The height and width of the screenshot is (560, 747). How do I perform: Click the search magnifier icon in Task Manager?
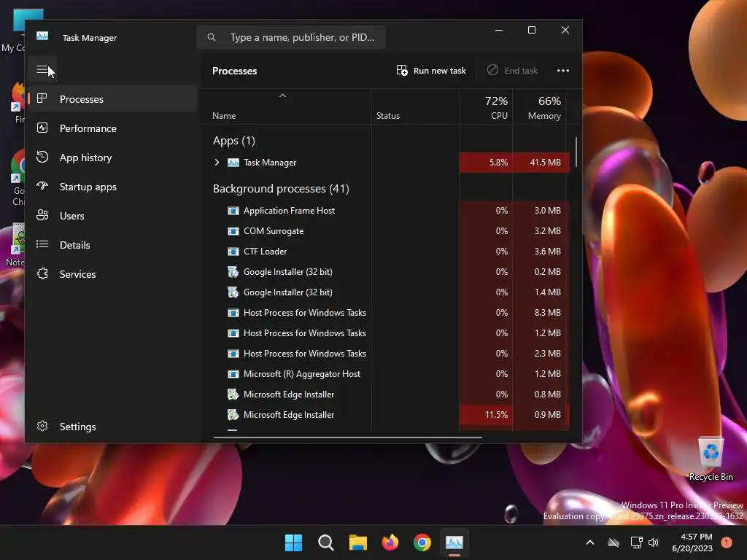pyautogui.click(x=212, y=37)
